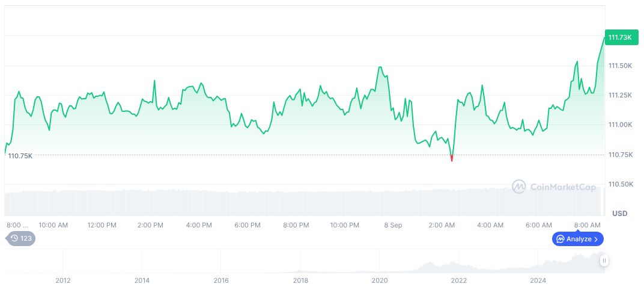Click the USD currency label
The width and height of the screenshot is (644, 287).
click(619, 214)
